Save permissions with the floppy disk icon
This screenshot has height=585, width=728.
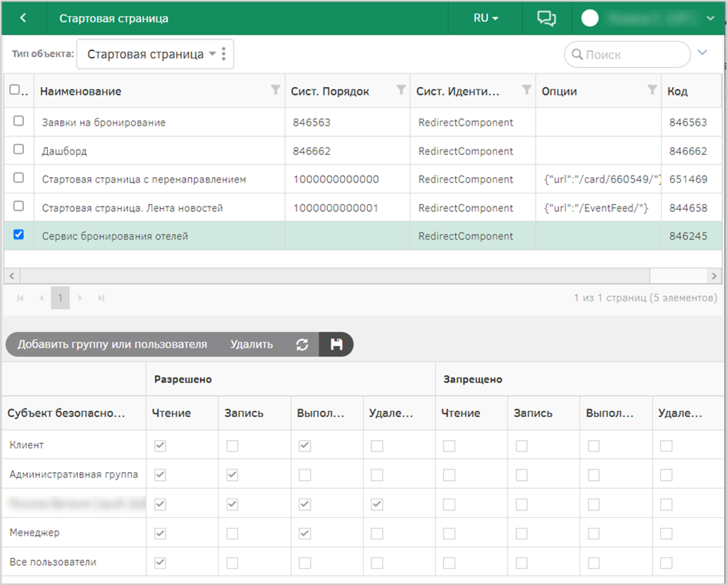pos(336,344)
